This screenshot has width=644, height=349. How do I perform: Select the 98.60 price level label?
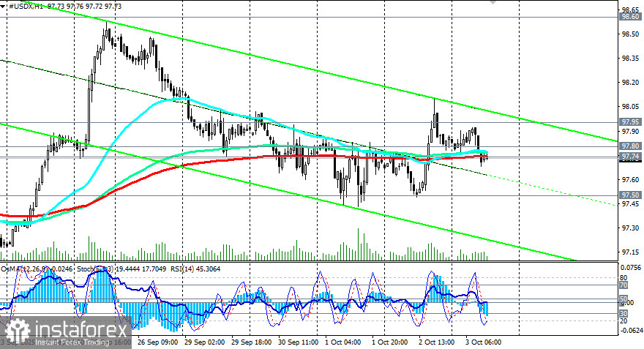[x=630, y=17]
